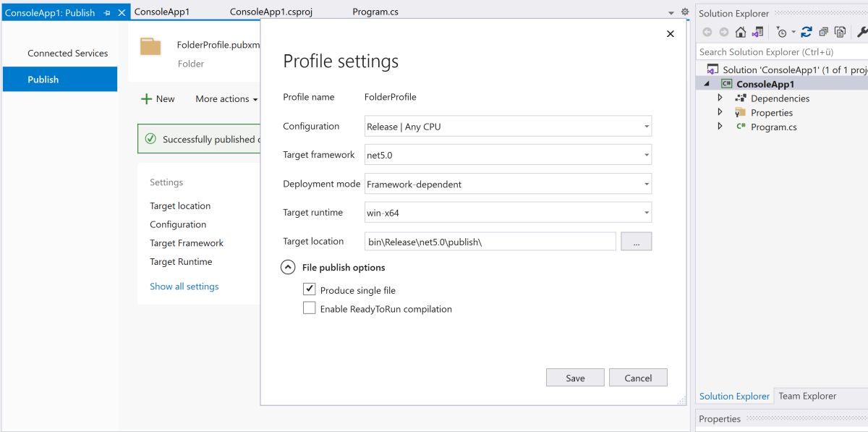Screen dimensions: 868x432
Task: Click the Dependencies node icon
Action: tap(741, 98)
